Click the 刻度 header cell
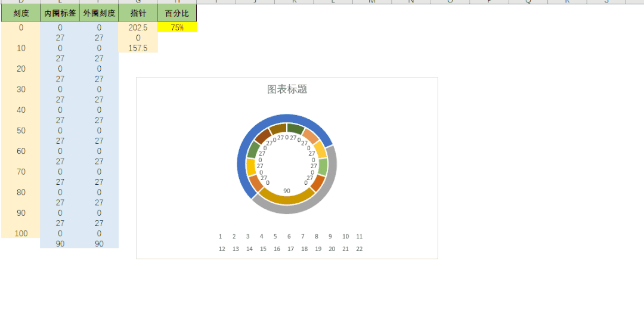644x316 pixels. tap(21, 13)
